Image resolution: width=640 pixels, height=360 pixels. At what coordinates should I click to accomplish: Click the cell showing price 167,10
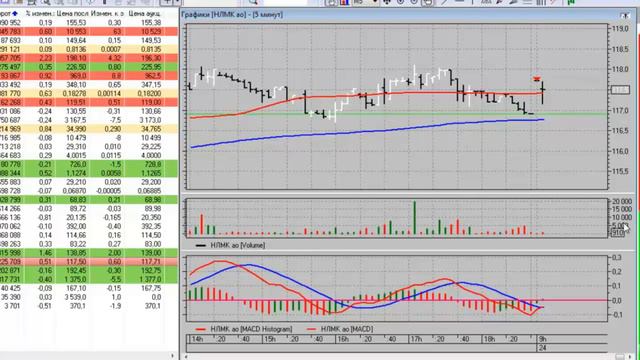(76, 288)
